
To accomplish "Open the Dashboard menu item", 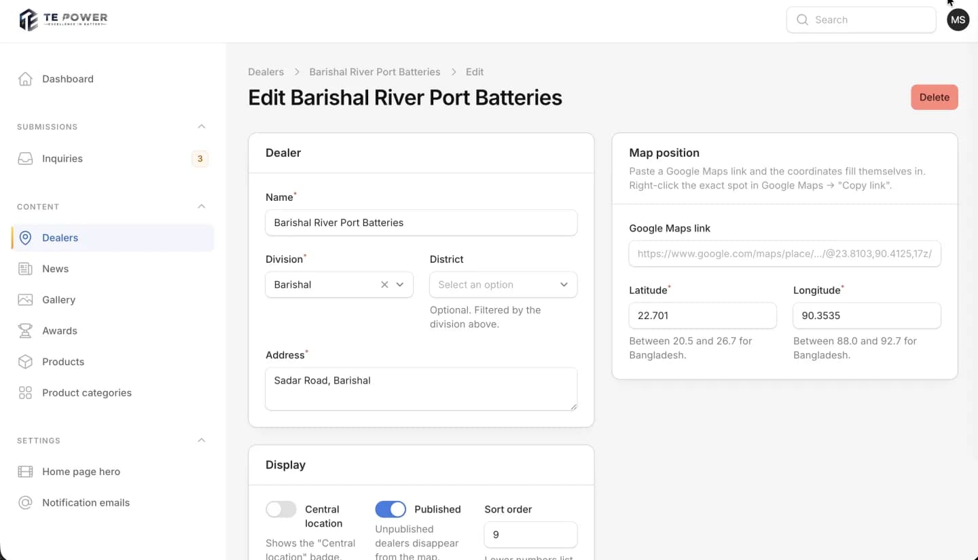I will pyautogui.click(x=113, y=79).
